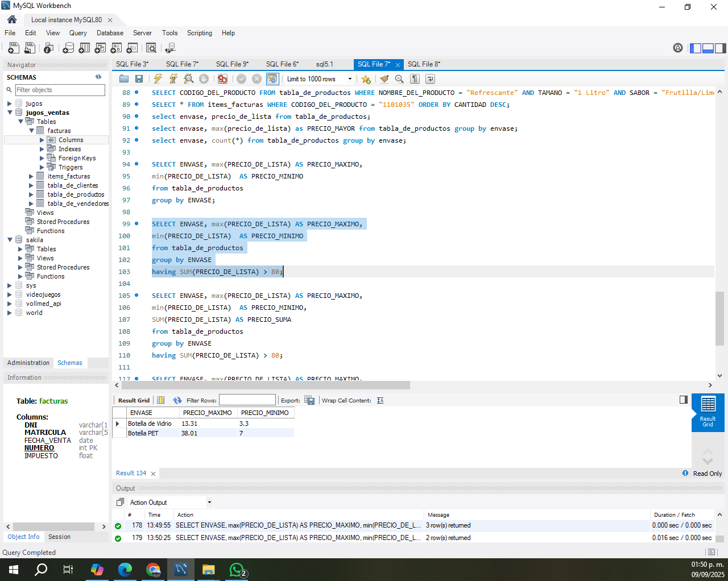This screenshot has width=728, height=581.
Task: Switch to SQL File 8* tab
Action: (424, 64)
